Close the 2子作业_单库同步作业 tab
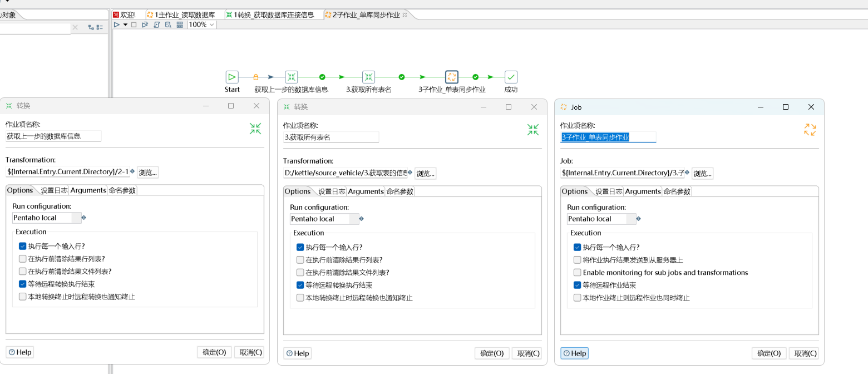This screenshot has height=374, width=868. click(x=405, y=14)
